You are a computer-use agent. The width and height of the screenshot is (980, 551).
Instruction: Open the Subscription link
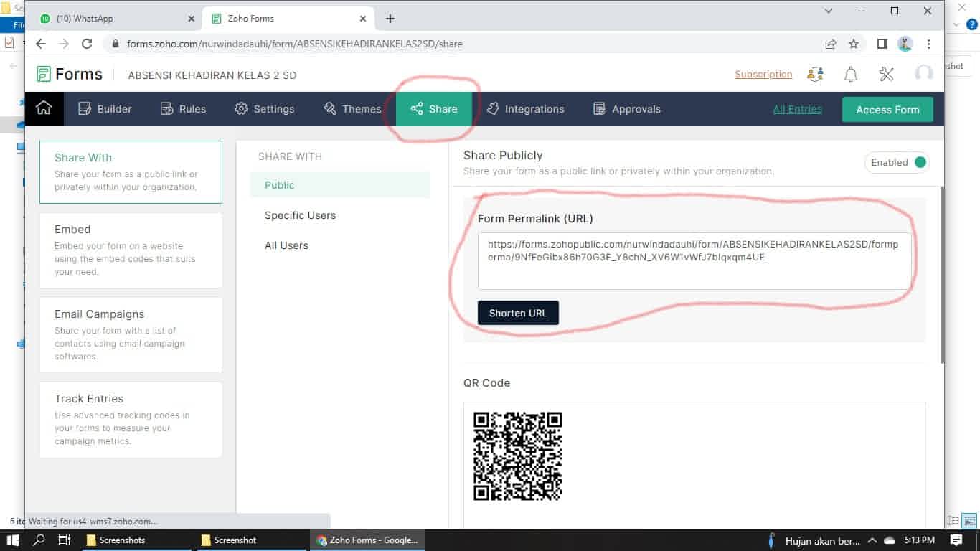coord(763,74)
